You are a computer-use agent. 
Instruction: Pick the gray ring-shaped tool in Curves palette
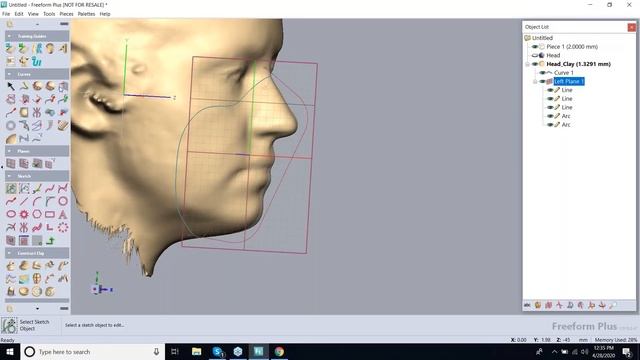point(11,125)
